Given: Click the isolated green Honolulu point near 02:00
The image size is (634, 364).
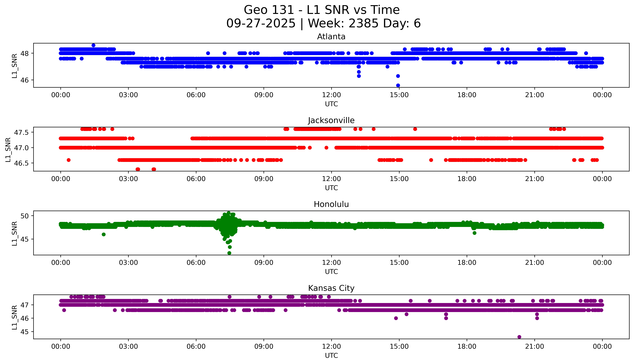Looking at the screenshot, I should (x=104, y=234).
